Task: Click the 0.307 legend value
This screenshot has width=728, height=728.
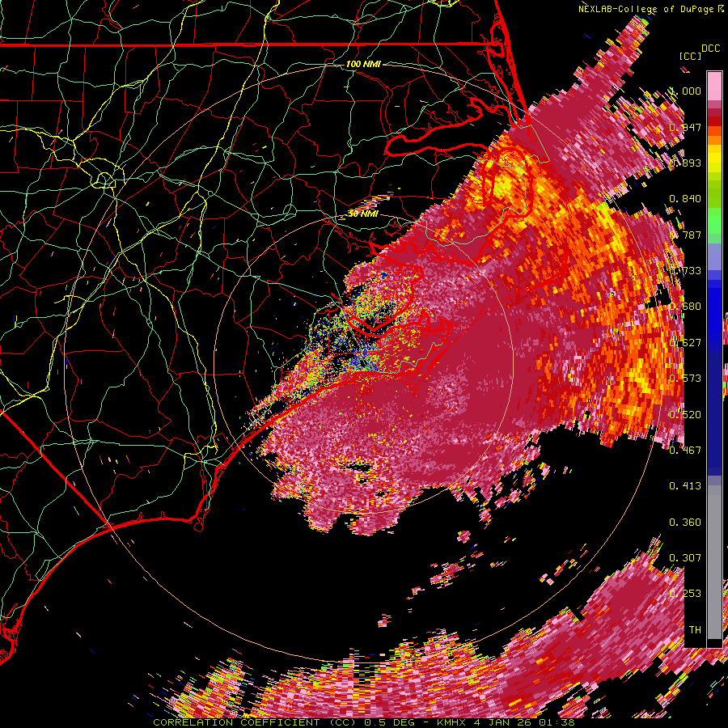Action: click(685, 557)
